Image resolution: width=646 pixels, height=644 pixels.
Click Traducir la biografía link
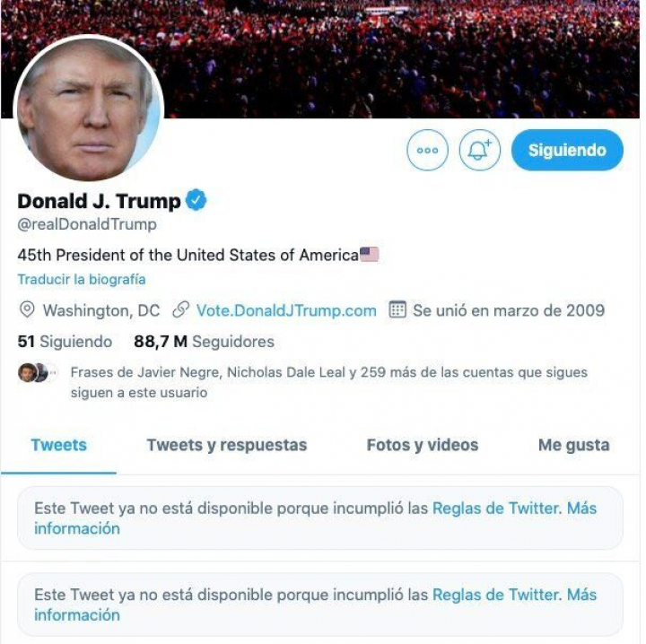81,279
